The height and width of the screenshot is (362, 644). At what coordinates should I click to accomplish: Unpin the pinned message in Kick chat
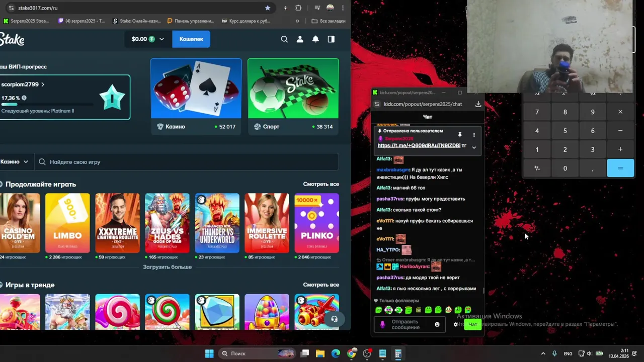(x=459, y=135)
